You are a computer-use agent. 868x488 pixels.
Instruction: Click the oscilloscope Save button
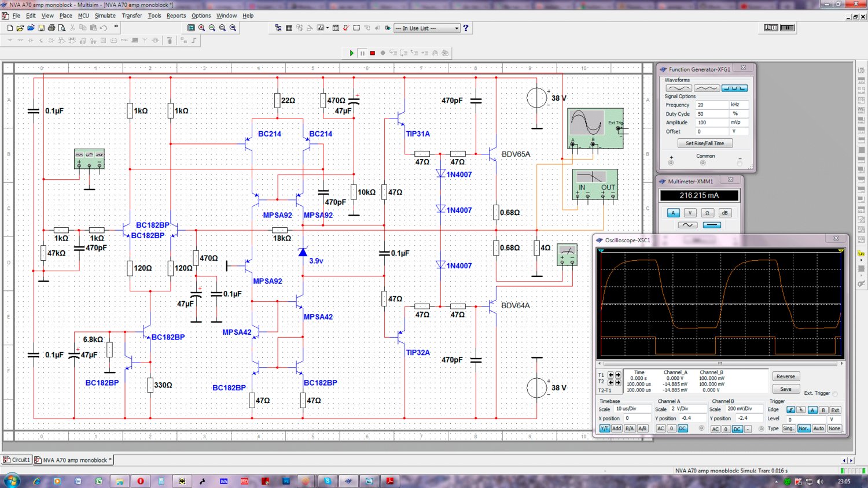786,389
